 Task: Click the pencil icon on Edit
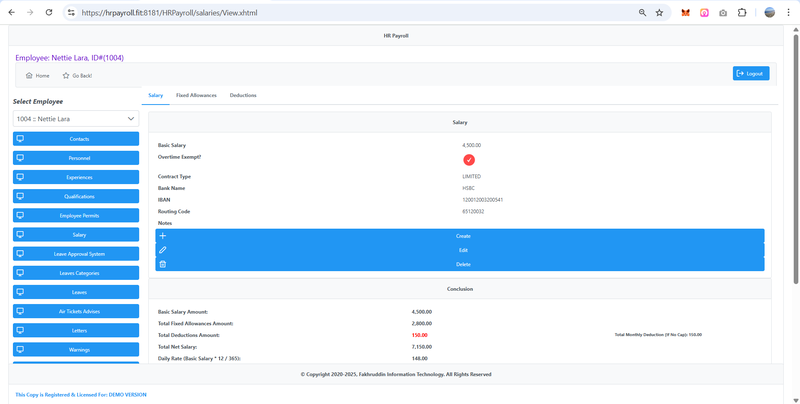tap(163, 250)
